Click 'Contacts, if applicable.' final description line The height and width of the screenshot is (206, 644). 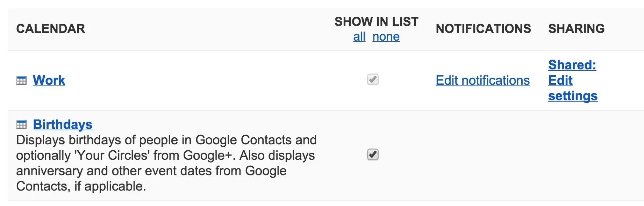tap(81, 186)
